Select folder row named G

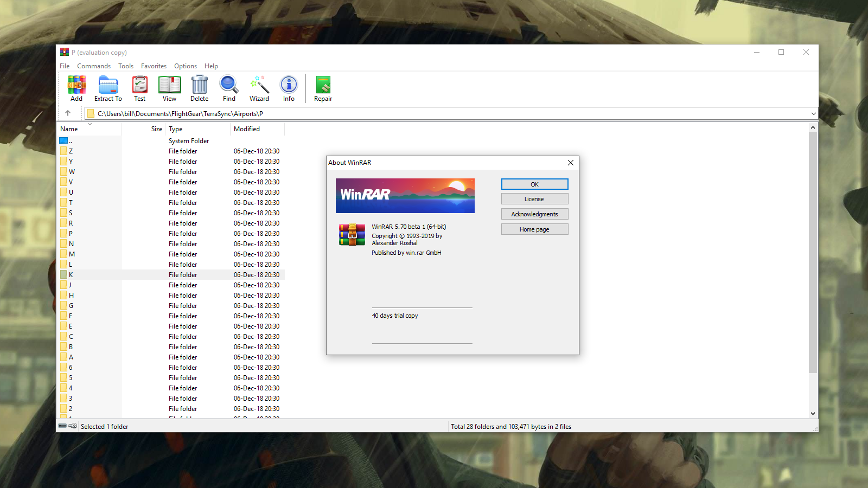(x=171, y=306)
